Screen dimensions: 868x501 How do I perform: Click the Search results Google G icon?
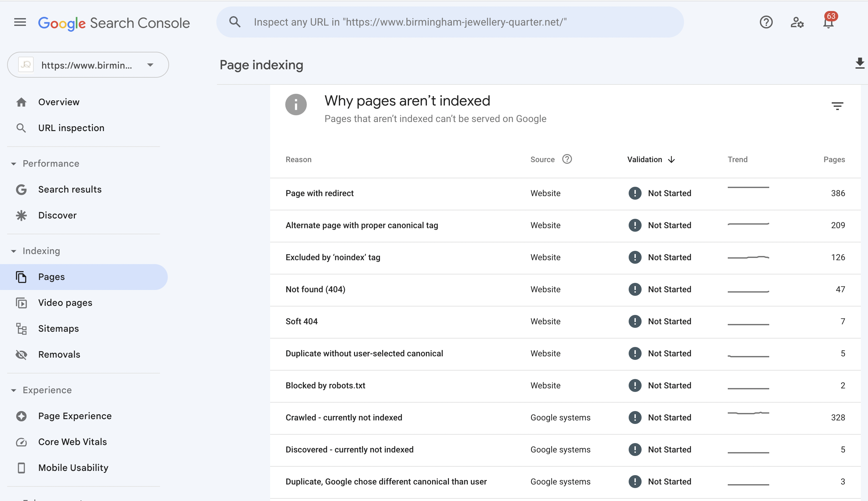(21, 190)
